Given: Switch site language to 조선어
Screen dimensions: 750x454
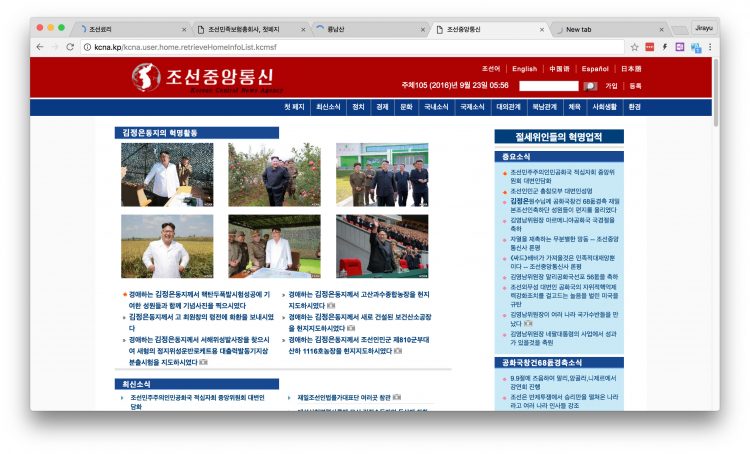Looking at the screenshot, I should (491, 69).
